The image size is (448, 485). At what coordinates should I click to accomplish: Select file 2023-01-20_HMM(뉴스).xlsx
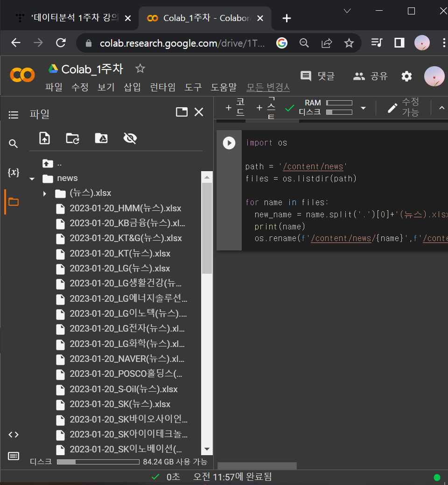[x=126, y=208]
